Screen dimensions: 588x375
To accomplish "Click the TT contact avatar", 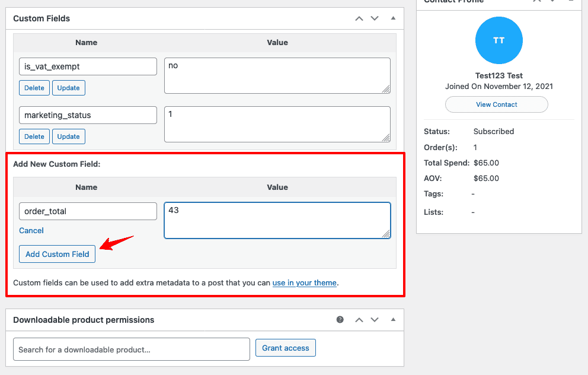I will pyautogui.click(x=498, y=40).
